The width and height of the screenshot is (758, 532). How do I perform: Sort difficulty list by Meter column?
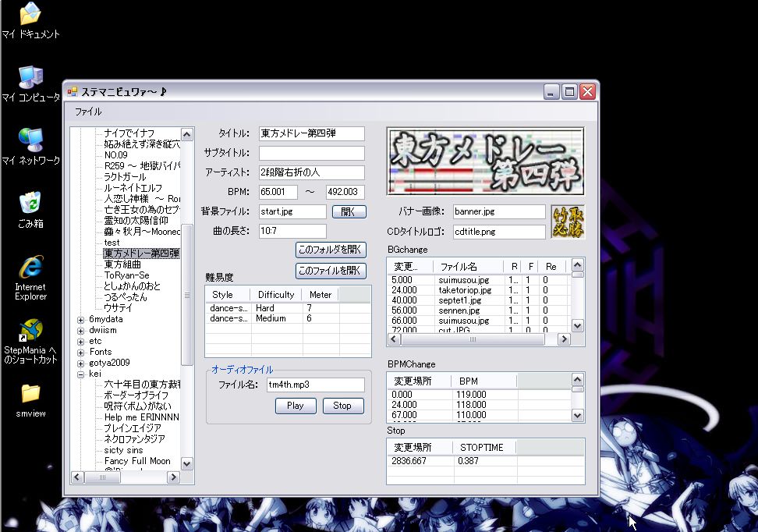click(321, 295)
